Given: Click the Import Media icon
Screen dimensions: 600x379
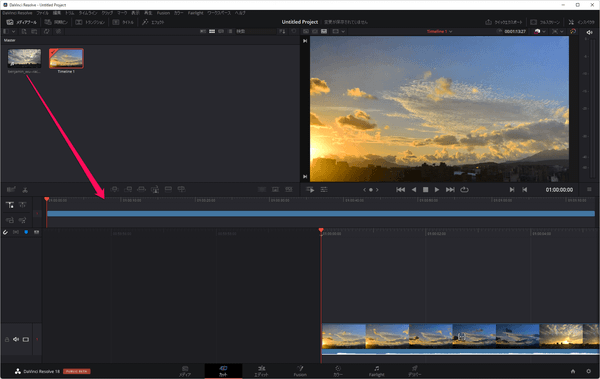Looking at the screenshot, I should (x=24, y=31).
